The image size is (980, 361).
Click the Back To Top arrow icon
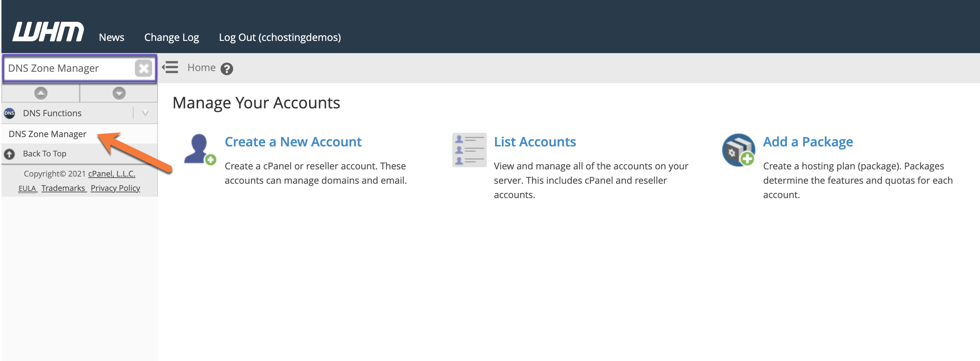(x=9, y=154)
